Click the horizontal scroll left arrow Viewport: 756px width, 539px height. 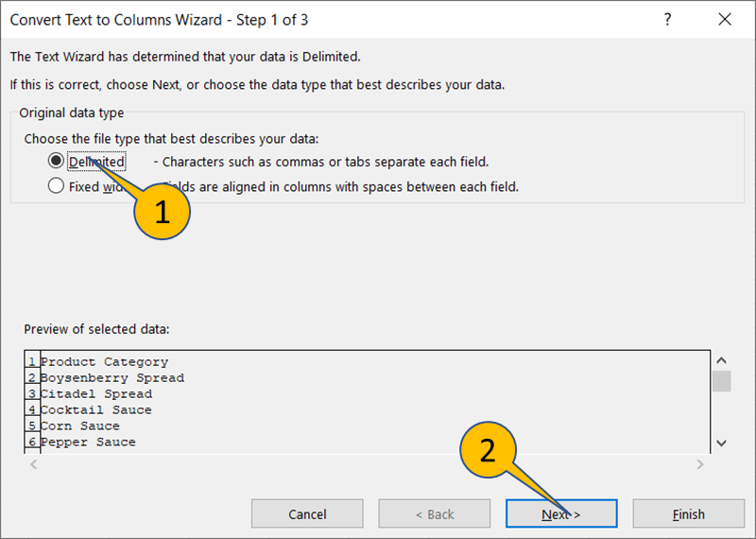(x=33, y=464)
